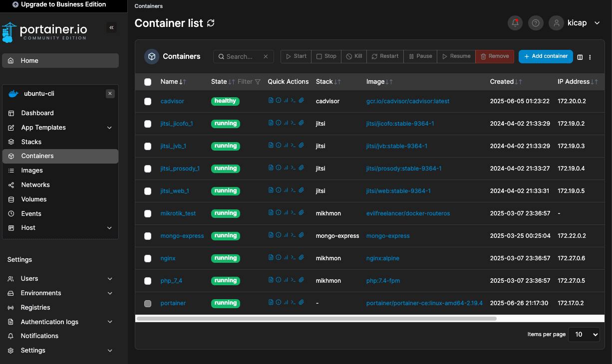View stats for the jitsi_jvb_1 container

pos(286,145)
